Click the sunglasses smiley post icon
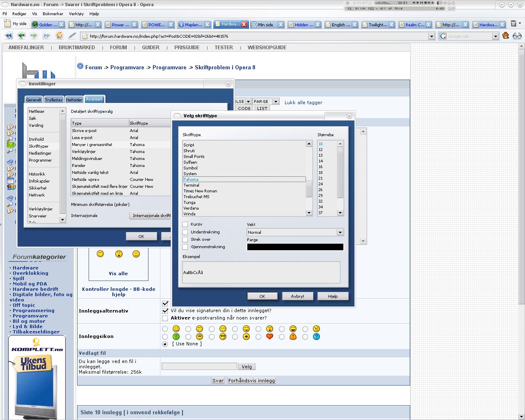This screenshot has width=525, height=420. tap(223, 336)
